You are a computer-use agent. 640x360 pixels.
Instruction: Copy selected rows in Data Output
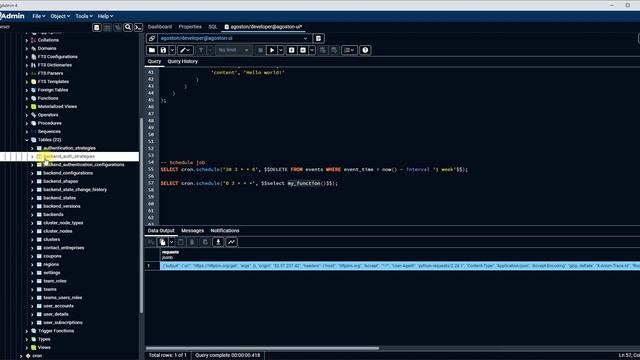(x=162, y=242)
